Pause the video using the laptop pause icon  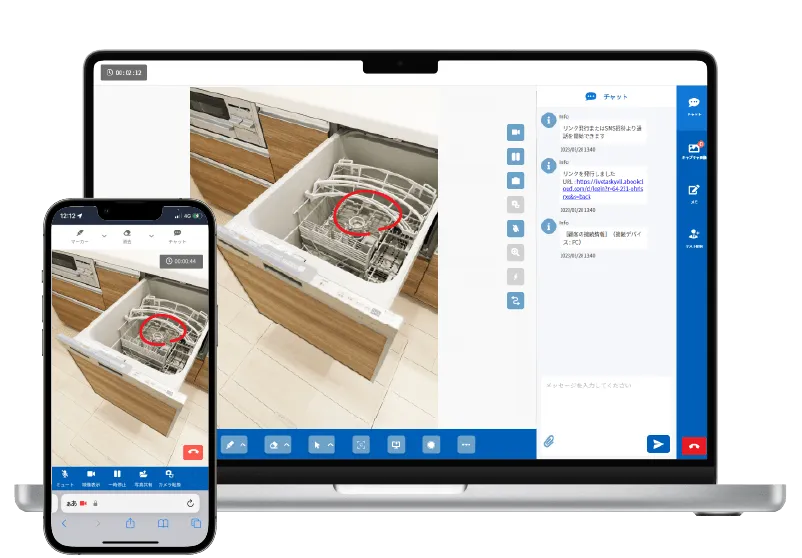click(515, 157)
